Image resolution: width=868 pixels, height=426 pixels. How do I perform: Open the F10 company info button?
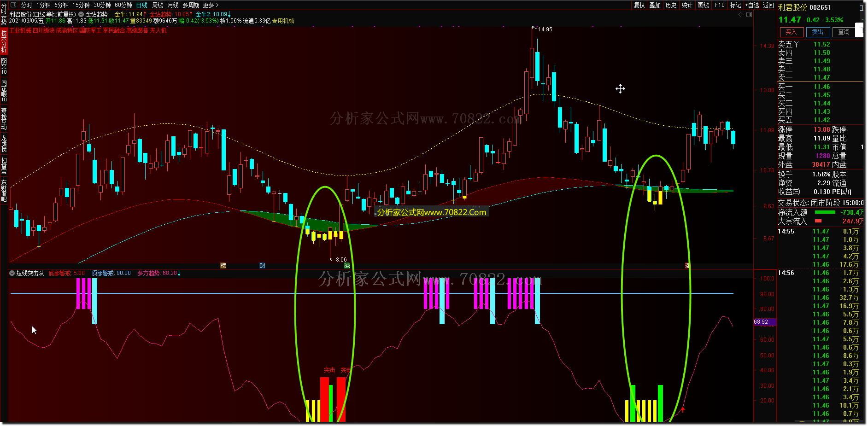pos(720,5)
